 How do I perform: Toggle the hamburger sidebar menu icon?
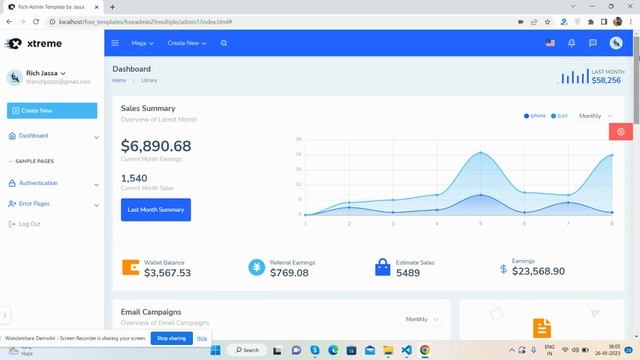pyautogui.click(x=115, y=43)
